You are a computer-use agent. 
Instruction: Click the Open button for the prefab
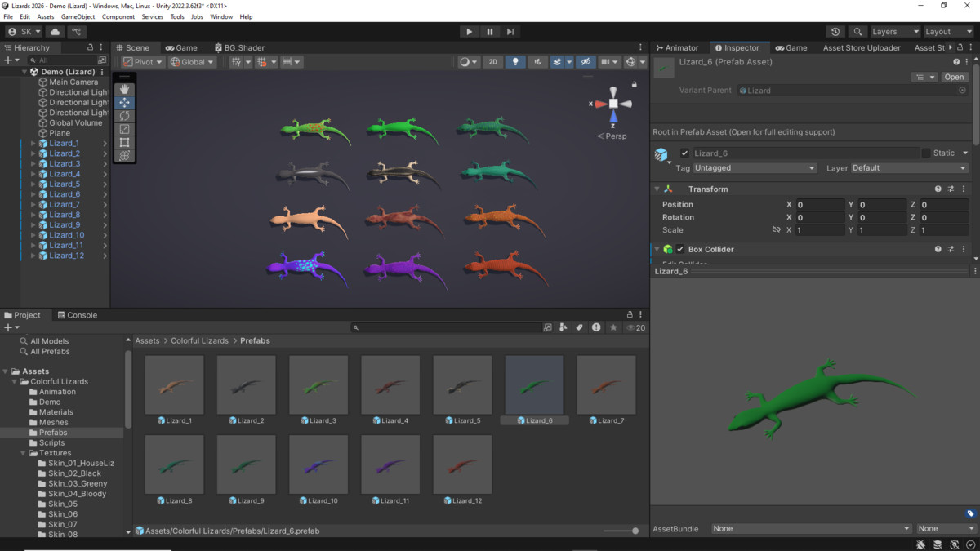[954, 76]
